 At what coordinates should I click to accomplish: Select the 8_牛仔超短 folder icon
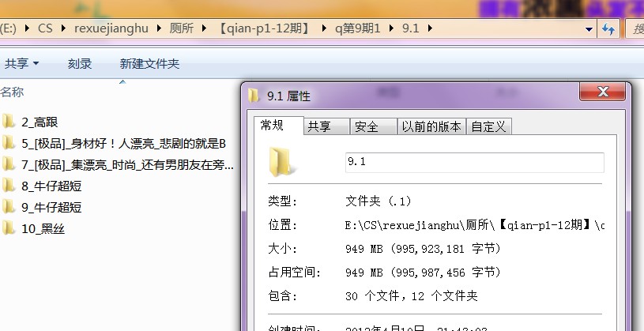9,186
